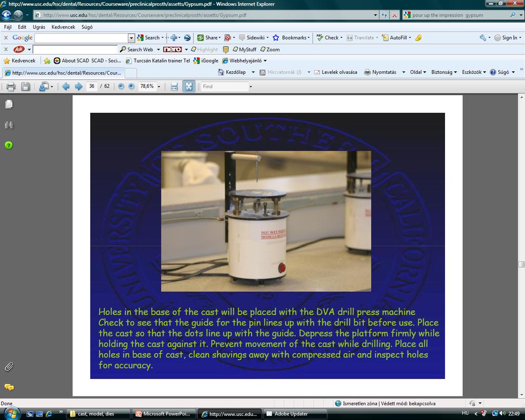The width and height of the screenshot is (525, 420).
Task: Expand the address bar history dropdown
Action: (375, 15)
